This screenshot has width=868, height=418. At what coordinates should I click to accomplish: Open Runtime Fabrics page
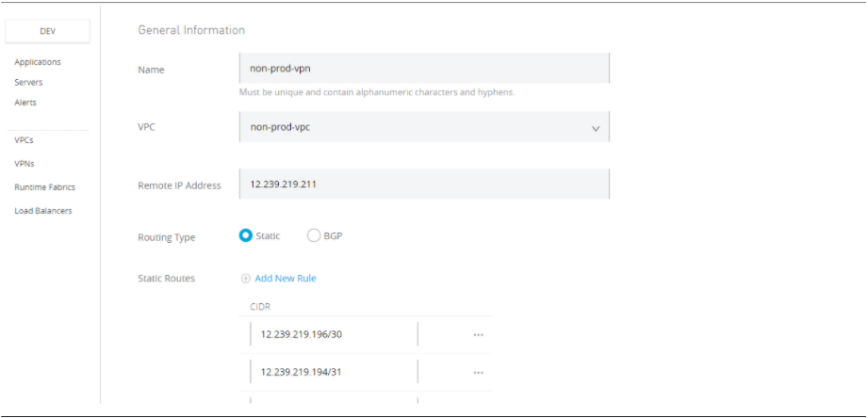pos(44,186)
